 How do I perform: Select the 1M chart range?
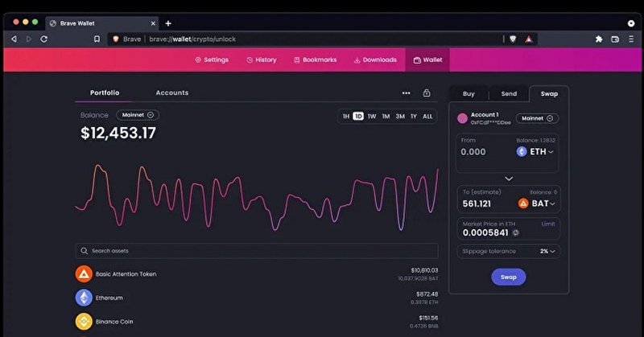386,117
